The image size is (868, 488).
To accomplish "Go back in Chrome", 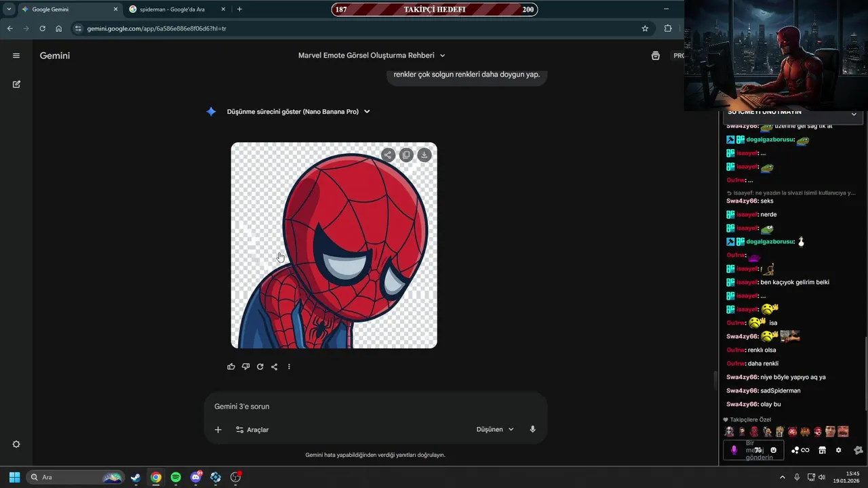I will click(9, 28).
